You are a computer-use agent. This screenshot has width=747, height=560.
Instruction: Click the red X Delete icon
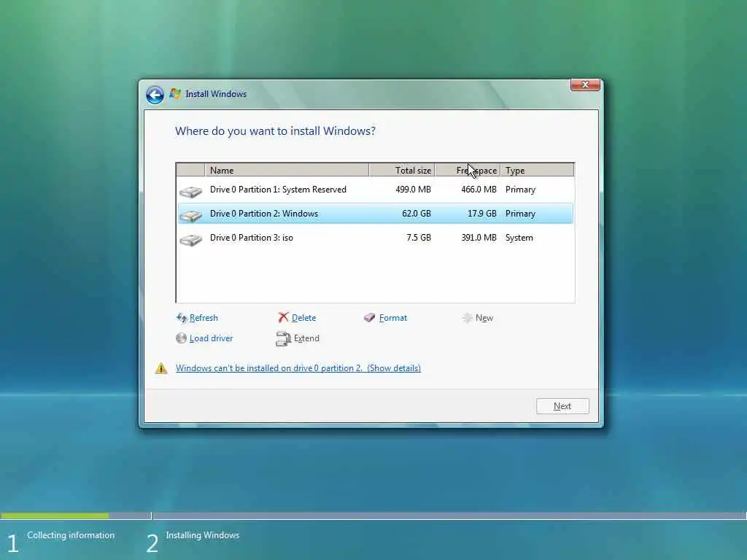click(x=284, y=317)
